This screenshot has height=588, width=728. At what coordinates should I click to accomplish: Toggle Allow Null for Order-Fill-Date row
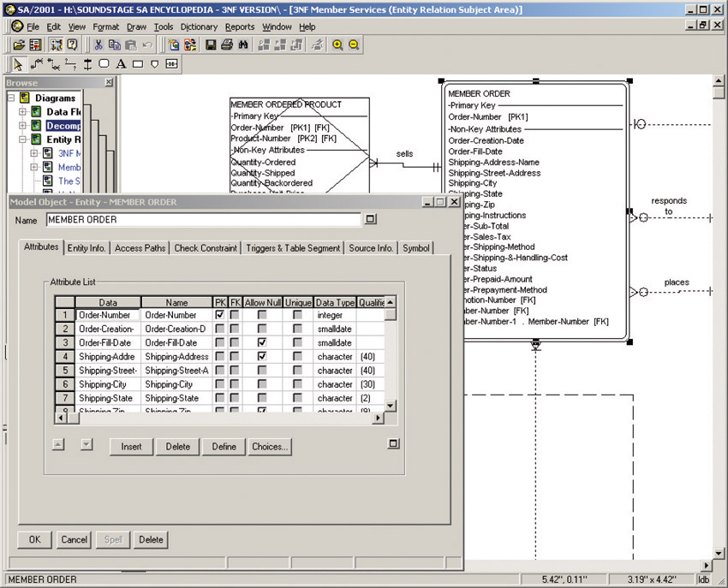click(262, 342)
